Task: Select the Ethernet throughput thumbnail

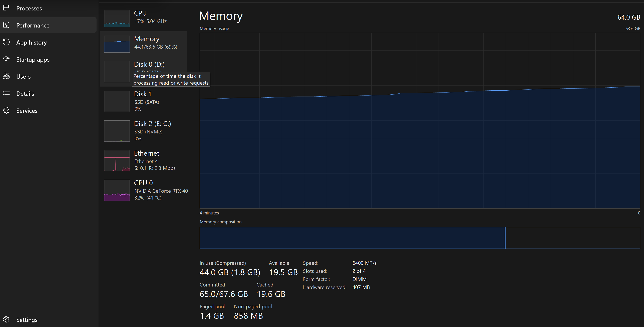Action: (117, 161)
